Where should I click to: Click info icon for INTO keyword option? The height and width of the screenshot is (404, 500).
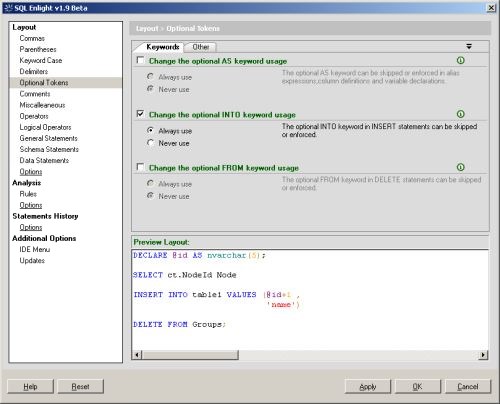[460, 114]
